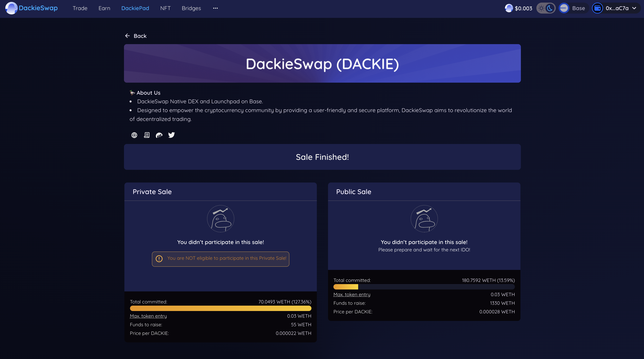Click the Public Sale committed progress bar
The height and width of the screenshot is (359, 644).
click(x=424, y=287)
